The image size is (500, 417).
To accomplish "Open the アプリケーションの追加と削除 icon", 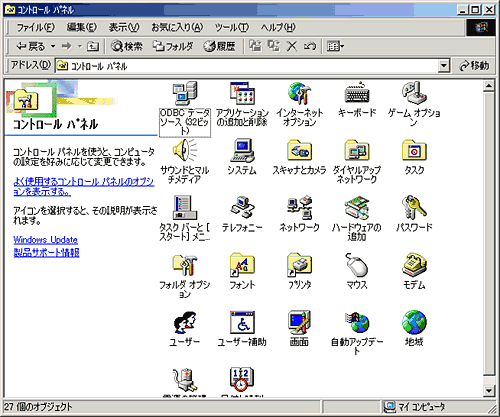I will click(242, 93).
